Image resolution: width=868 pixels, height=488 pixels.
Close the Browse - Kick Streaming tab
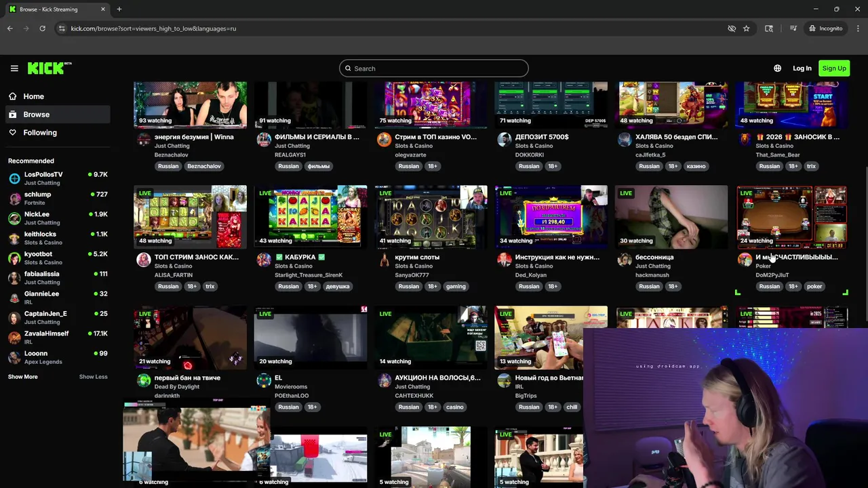click(x=103, y=9)
